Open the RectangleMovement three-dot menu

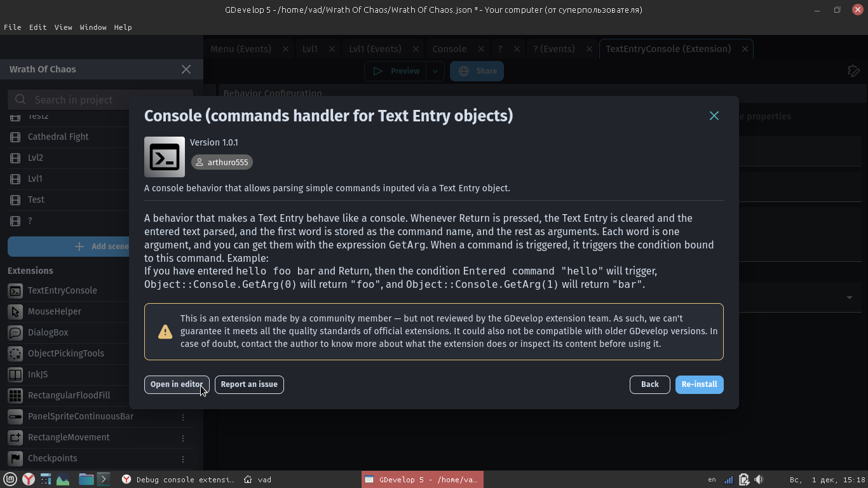pos(183,438)
